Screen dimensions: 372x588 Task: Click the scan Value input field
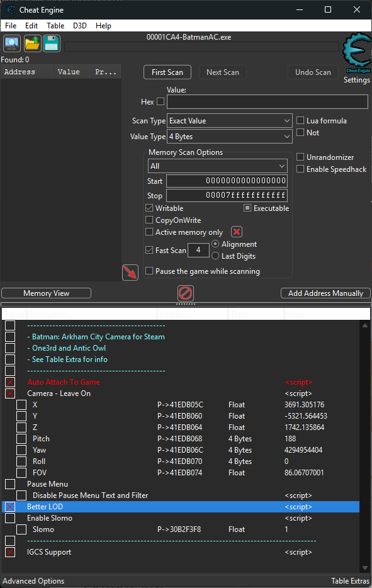click(268, 101)
